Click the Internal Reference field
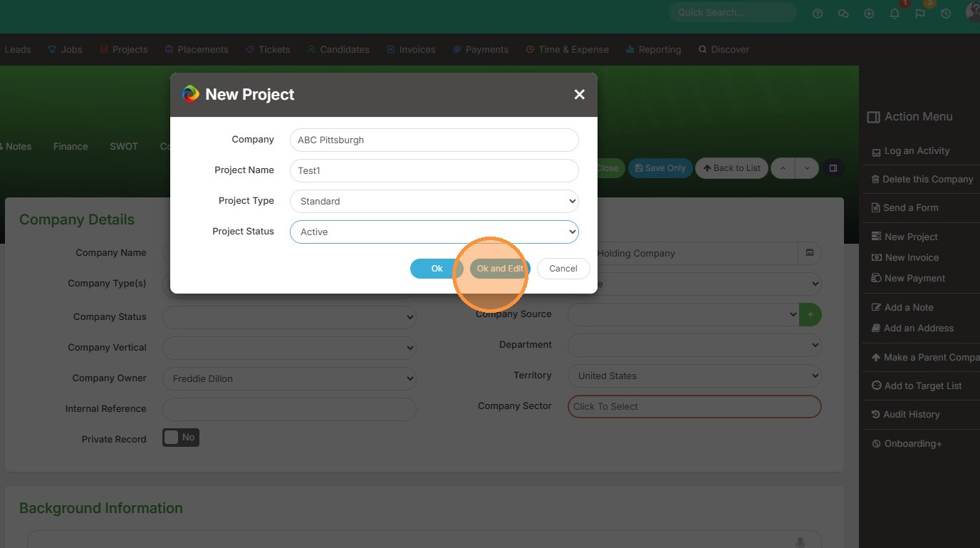The image size is (980, 548). pos(289,409)
